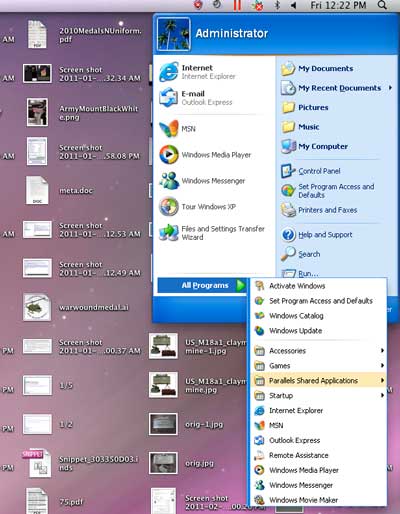The image size is (400, 514).
Task: Select Parallels Shared Applications entry
Action: click(x=319, y=380)
